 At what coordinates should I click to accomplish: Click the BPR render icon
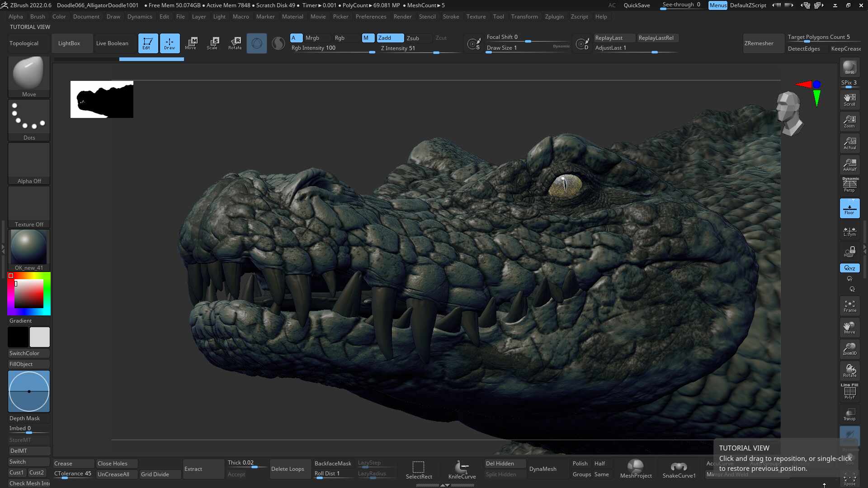[x=849, y=68]
